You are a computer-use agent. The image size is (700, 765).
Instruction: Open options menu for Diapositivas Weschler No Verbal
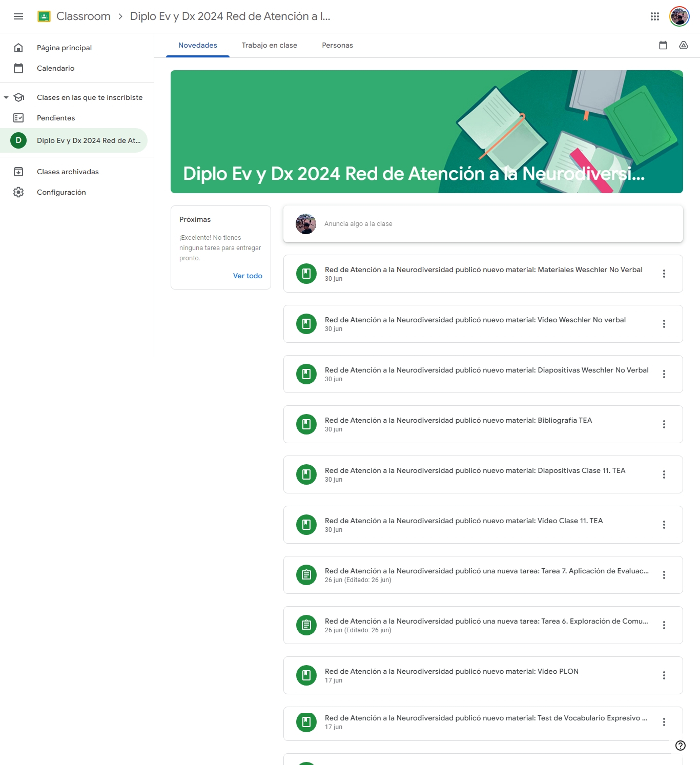pyautogui.click(x=664, y=374)
